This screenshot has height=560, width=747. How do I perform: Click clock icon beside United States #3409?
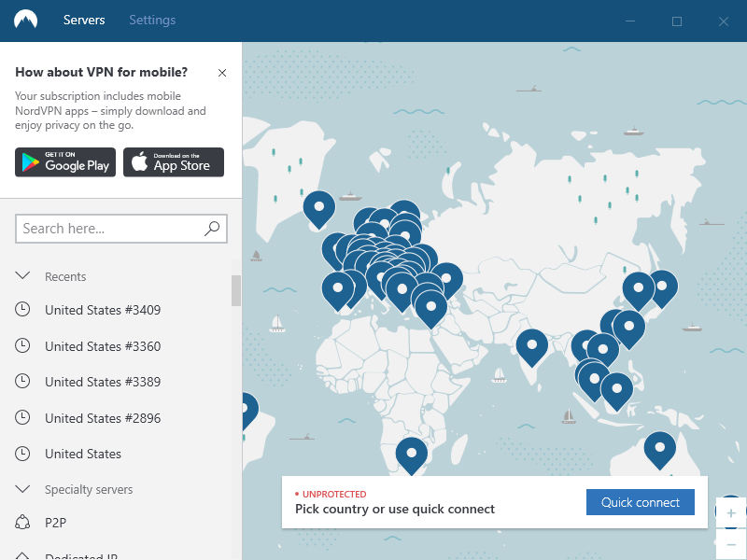[23, 310]
